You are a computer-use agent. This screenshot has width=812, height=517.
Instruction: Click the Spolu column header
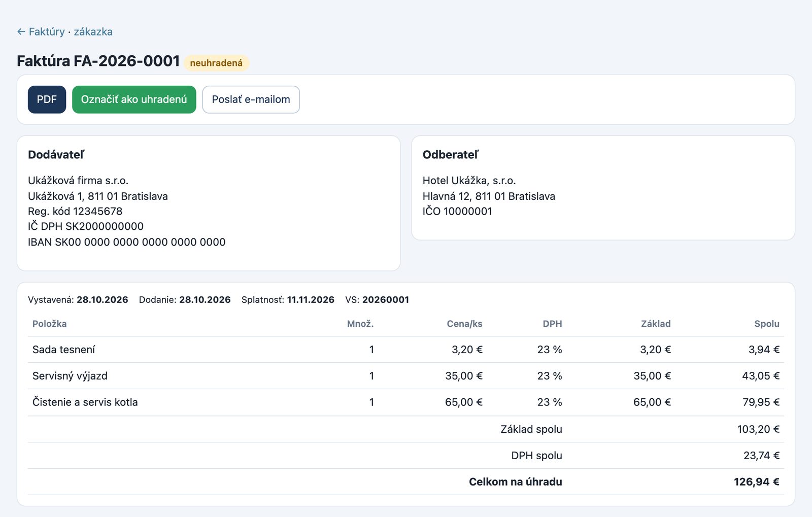click(x=767, y=324)
